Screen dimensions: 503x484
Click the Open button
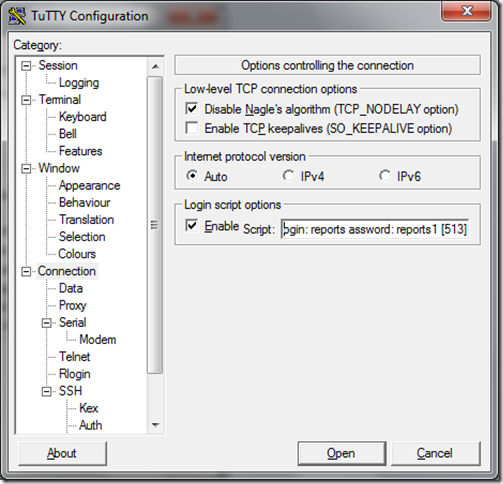(342, 453)
